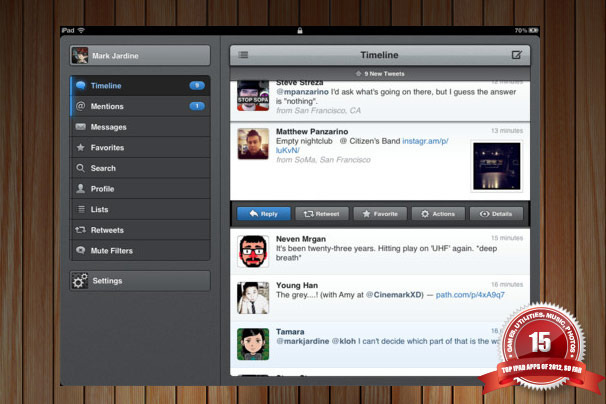
Task: Tap the Messages envelope icon
Action: point(80,127)
